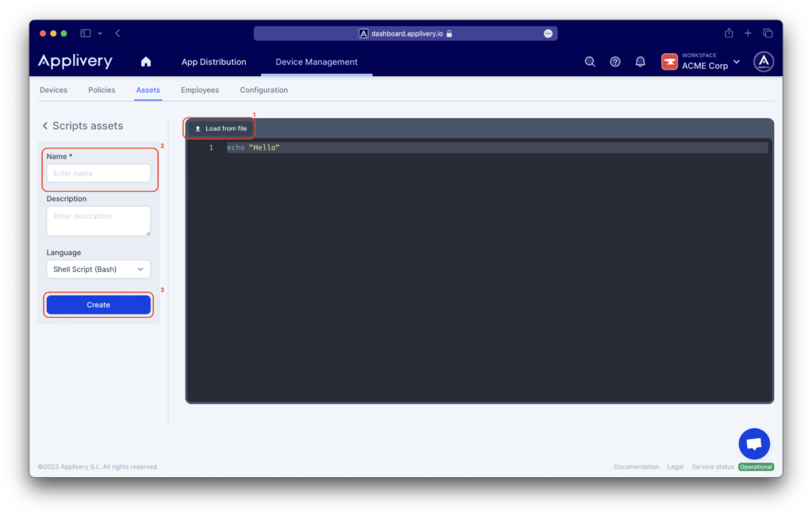The image size is (812, 516).
Task: Open the user profile avatar
Action: tap(764, 62)
